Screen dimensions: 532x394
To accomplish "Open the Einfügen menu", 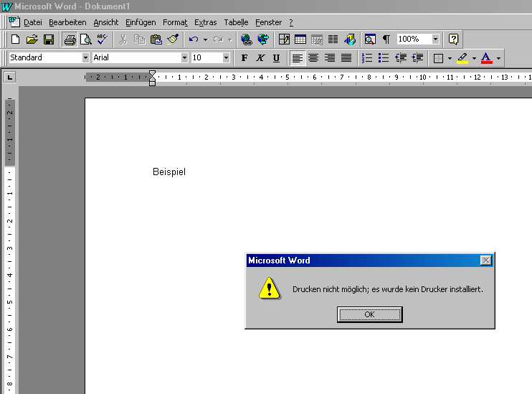I will pos(141,22).
